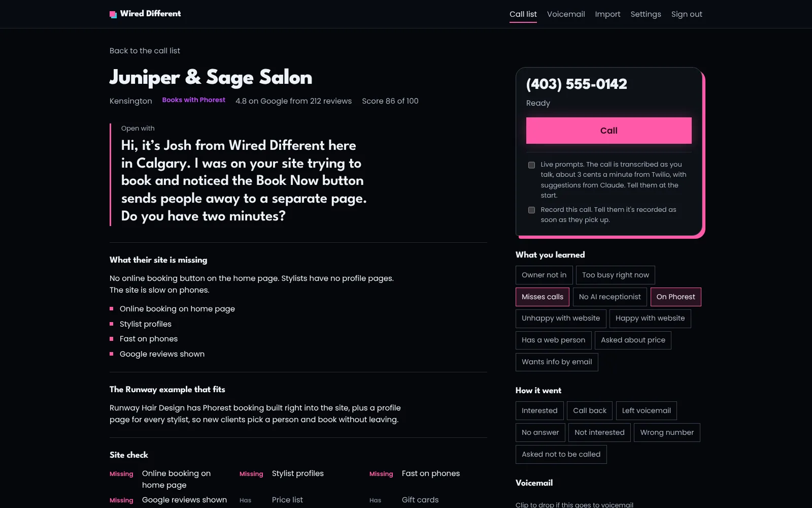
Task: Mark the call outcome as Interested
Action: click(x=539, y=411)
